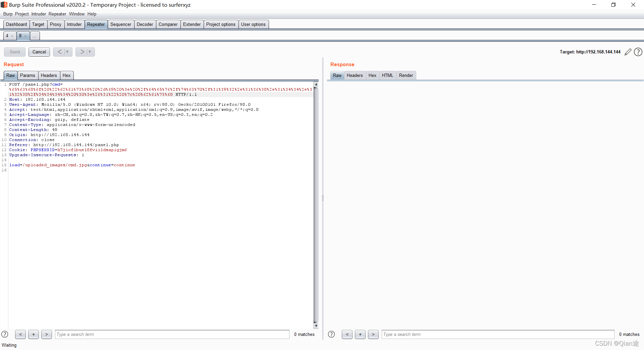This screenshot has height=350, width=644.
Task: Open response search help icon
Action: [331, 334]
